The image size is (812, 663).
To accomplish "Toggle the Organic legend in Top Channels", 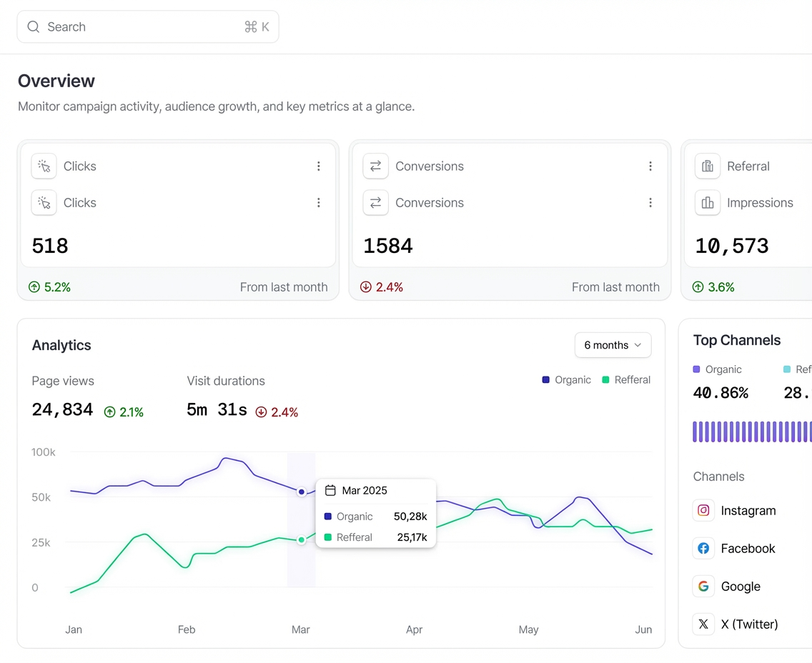I will [718, 369].
